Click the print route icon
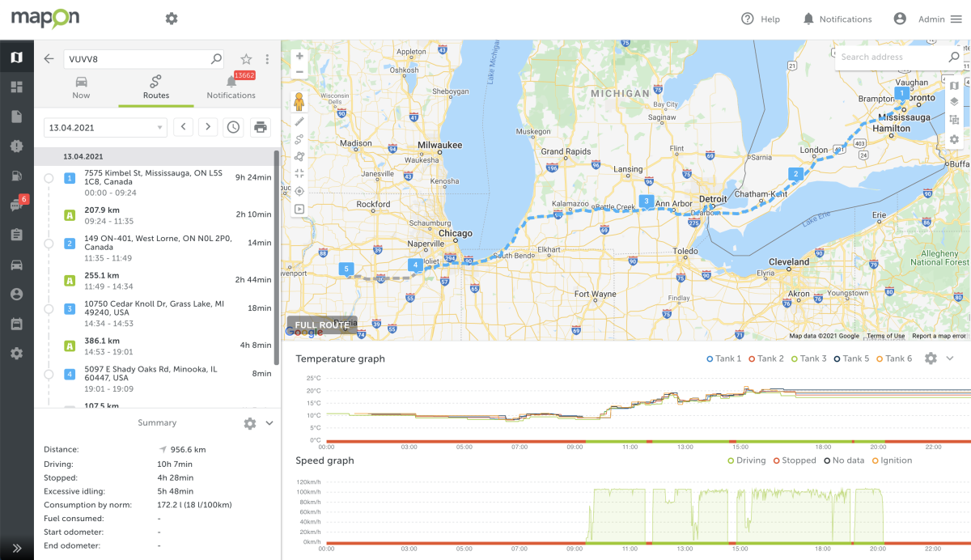The width and height of the screenshot is (971, 560). click(260, 127)
